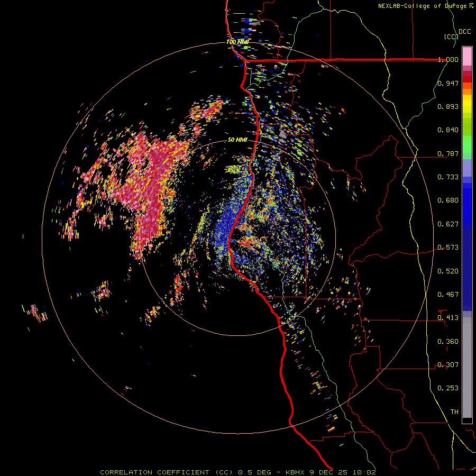
Task: Click the 0.253 legend value
Action: tap(448, 388)
